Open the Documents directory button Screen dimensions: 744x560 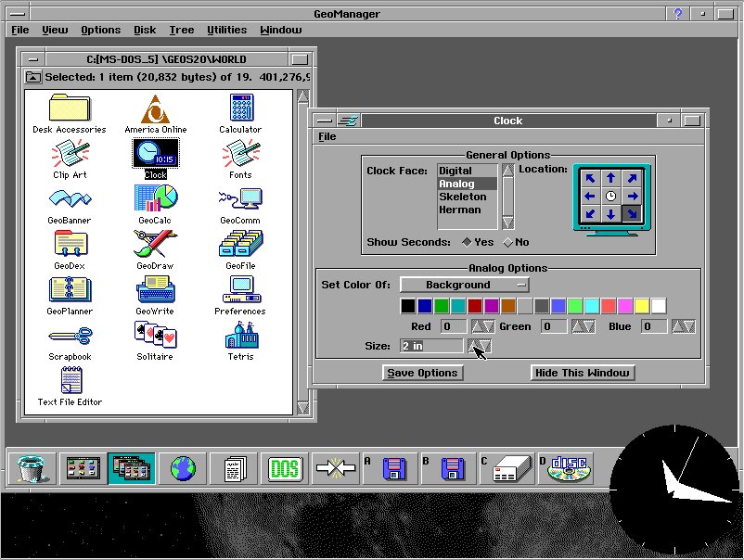click(235, 468)
